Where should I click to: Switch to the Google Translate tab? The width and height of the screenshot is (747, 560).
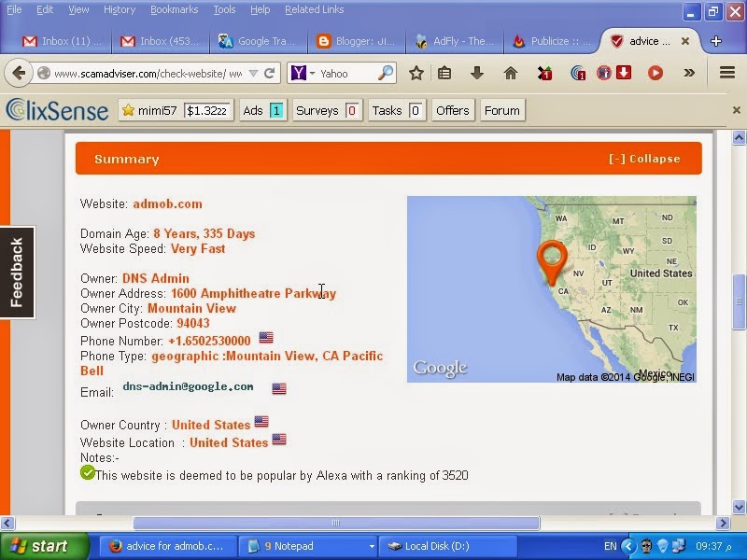(x=258, y=41)
